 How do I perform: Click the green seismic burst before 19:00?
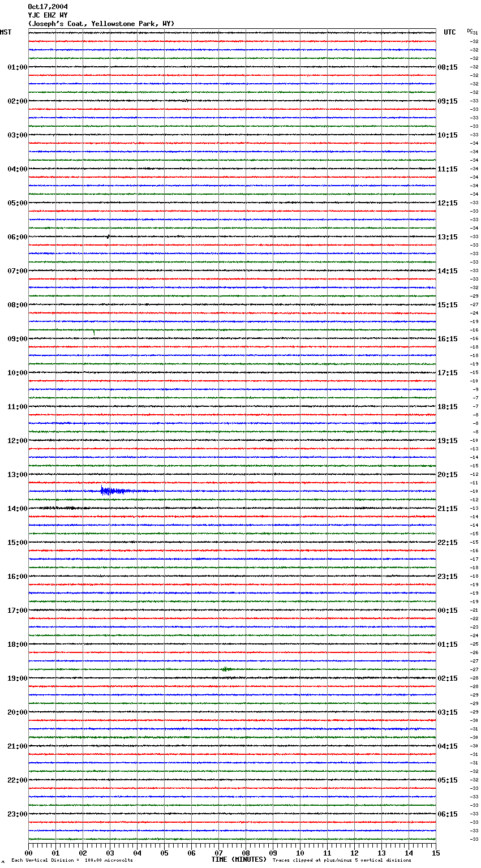pyautogui.click(x=226, y=669)
